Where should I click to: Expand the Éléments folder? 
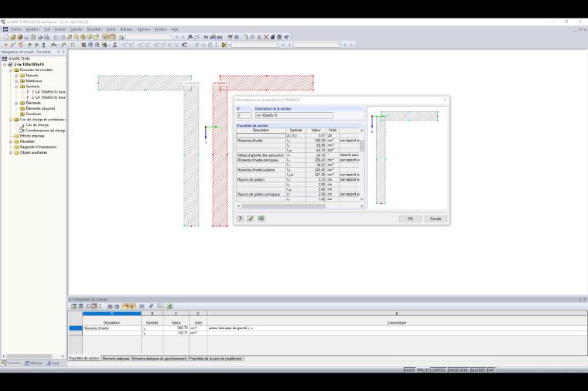click(x=16, y=103)
